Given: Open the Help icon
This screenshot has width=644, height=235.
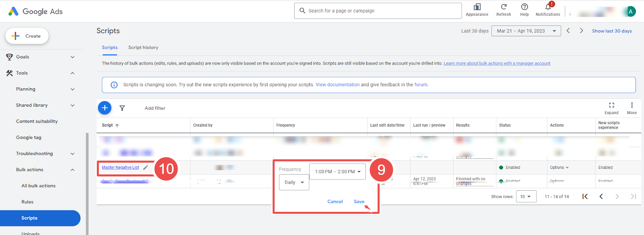Looking at the screenshot, I should 524,7.
